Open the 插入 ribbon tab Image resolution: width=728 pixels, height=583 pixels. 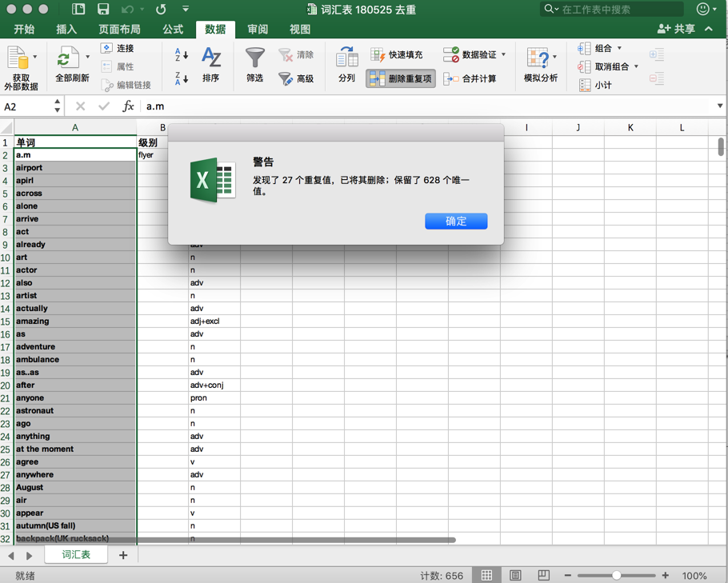[66, 30]
